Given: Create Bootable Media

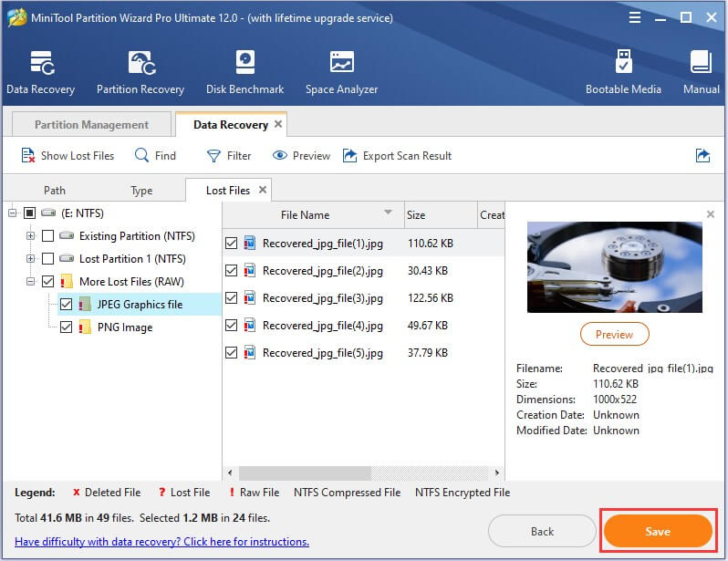Looking at the screenshot, I should 623,72.
